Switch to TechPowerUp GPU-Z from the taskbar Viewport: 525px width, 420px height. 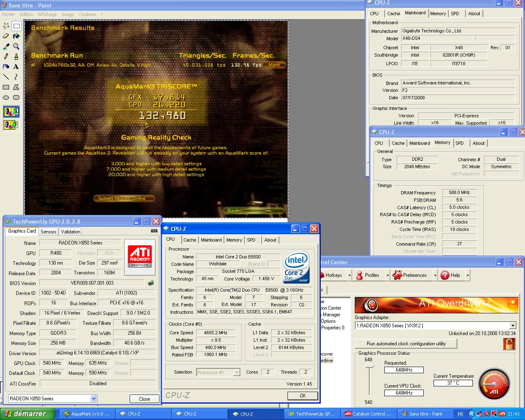click(313, 414)
